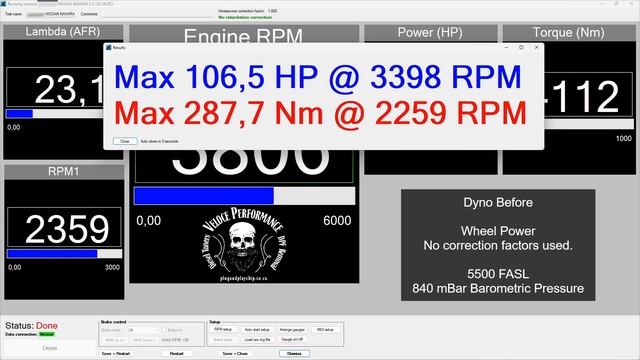Click the Restart button
640x360 pixels.
coord(176,353)
